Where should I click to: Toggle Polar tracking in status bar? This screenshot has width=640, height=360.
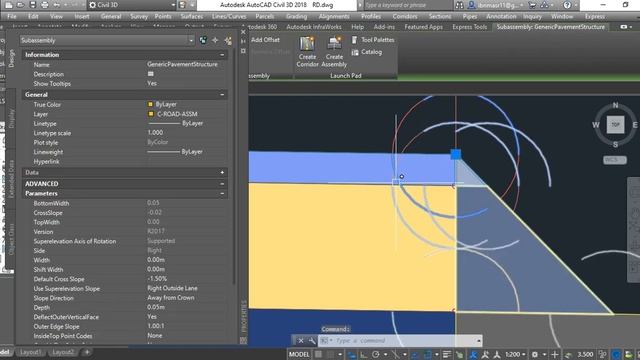tap(376, 354)
